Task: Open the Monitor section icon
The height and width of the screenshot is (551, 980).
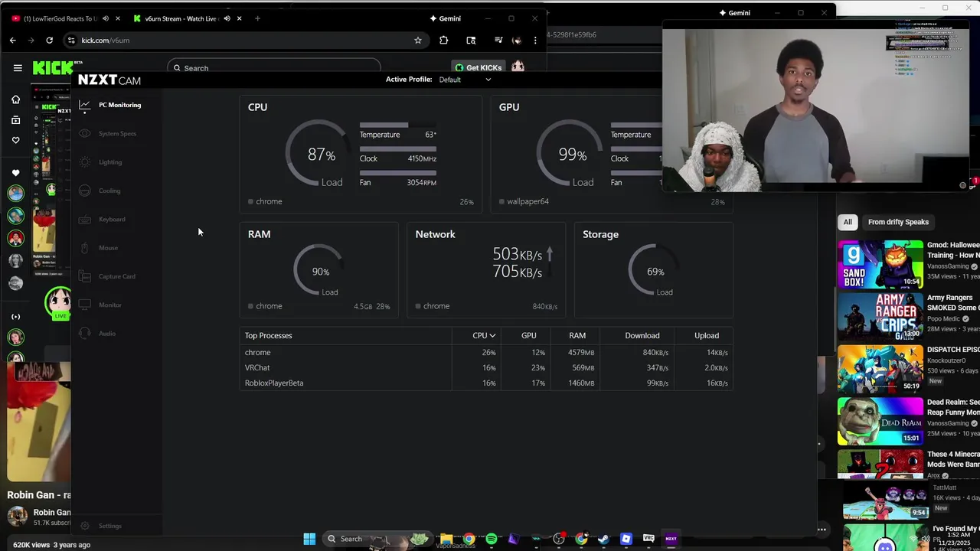Action: click(85, 305)
